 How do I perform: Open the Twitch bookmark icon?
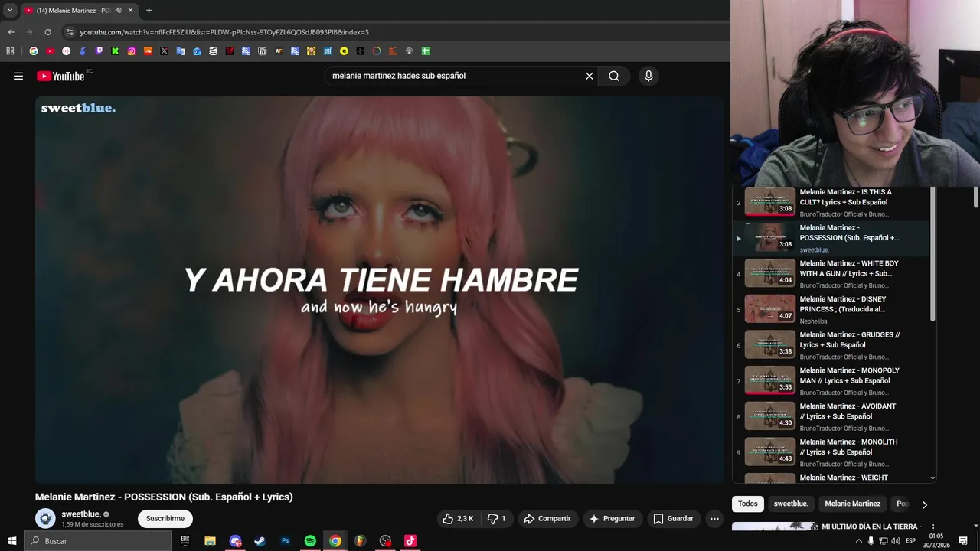(x=99, y=51)
